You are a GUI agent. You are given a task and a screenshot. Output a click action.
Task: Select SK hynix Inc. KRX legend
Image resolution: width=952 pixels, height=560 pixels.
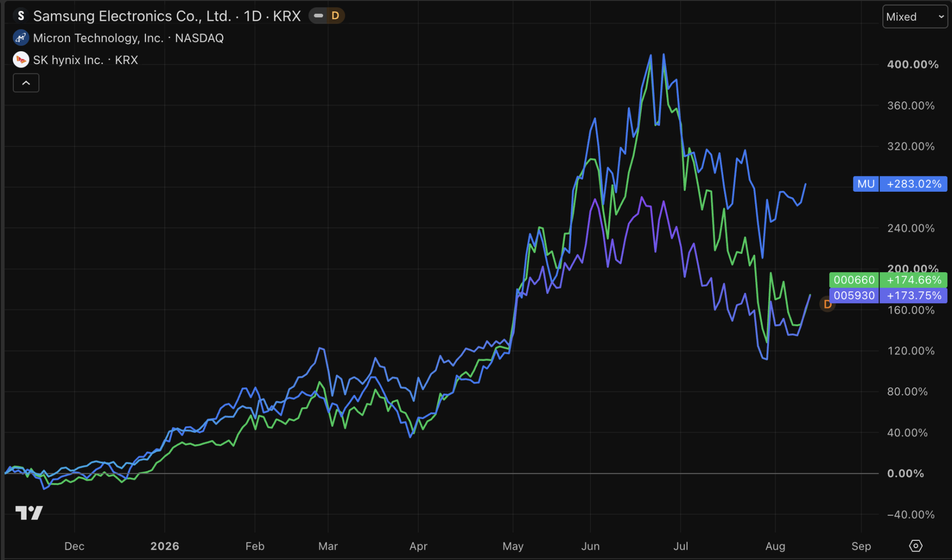85,60
